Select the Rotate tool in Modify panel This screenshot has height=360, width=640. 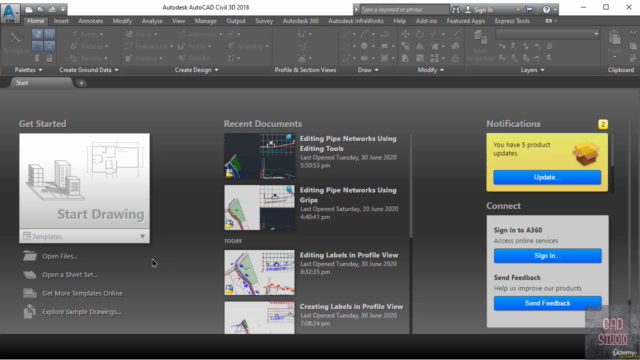tap(420, 34)
